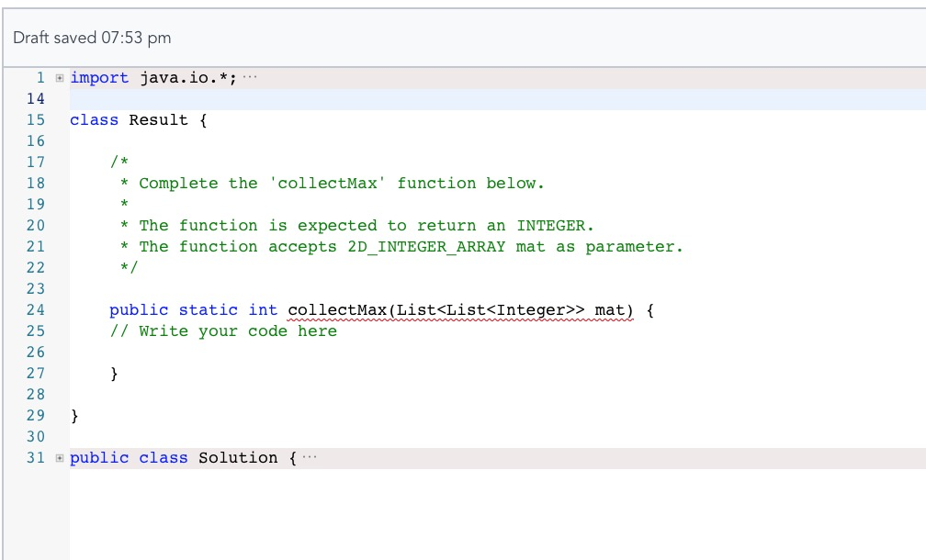Click 'public class Solution {' text
Screen dimensions: 926x560
[183, 458]
